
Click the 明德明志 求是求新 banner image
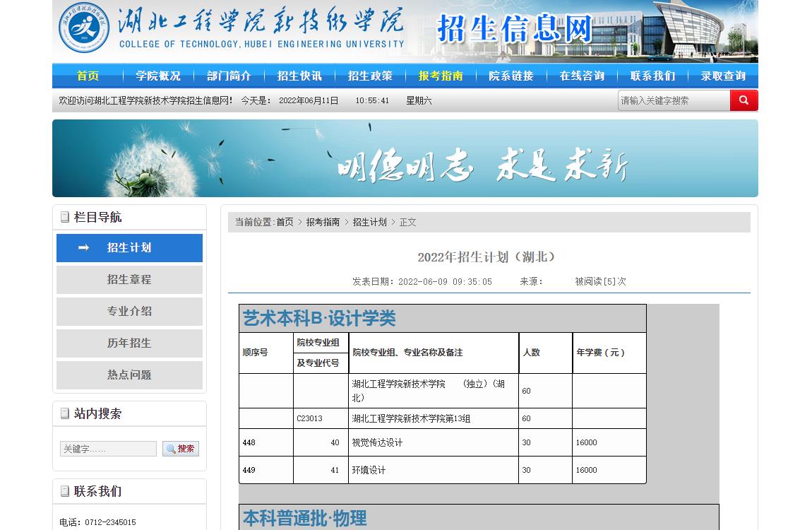pos(405,158)
